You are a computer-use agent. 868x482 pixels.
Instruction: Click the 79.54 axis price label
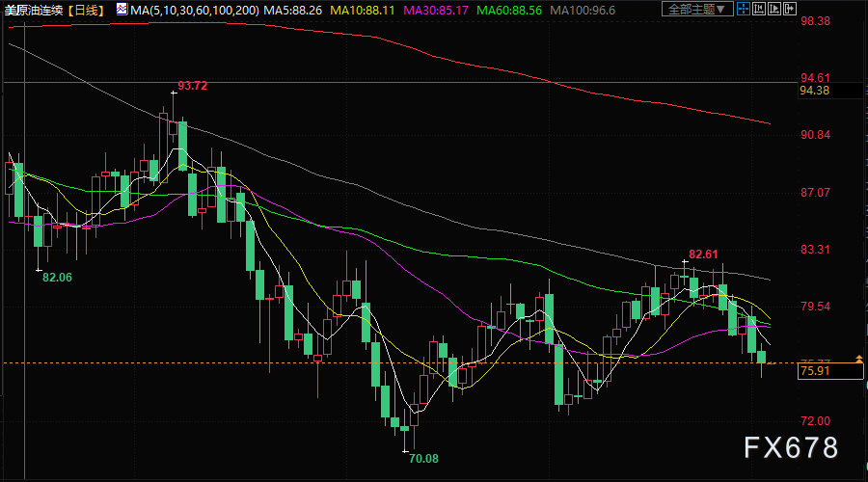pyautogui.click(x=815, y=306)
